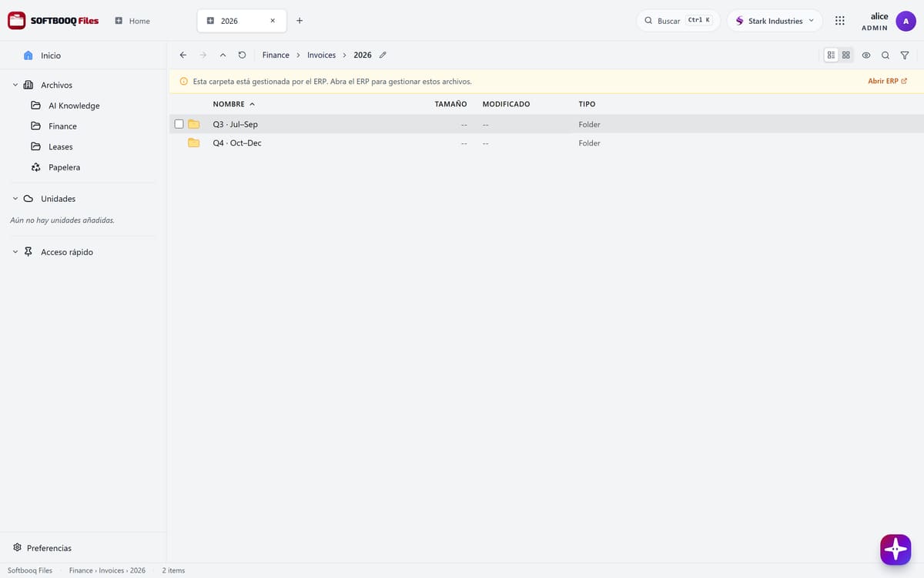Select the Q4 · Oct–Dec folder name

(x=237, y=143)
